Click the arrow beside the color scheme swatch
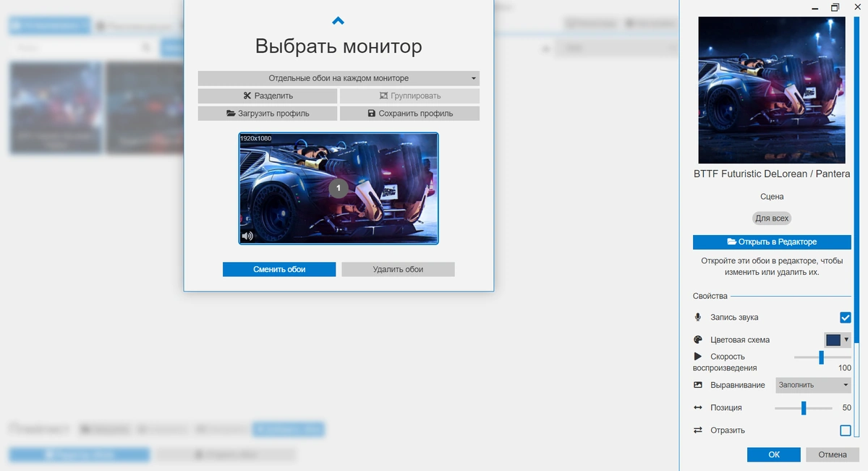The image size is (868, 471). click(x=846, y=339)
